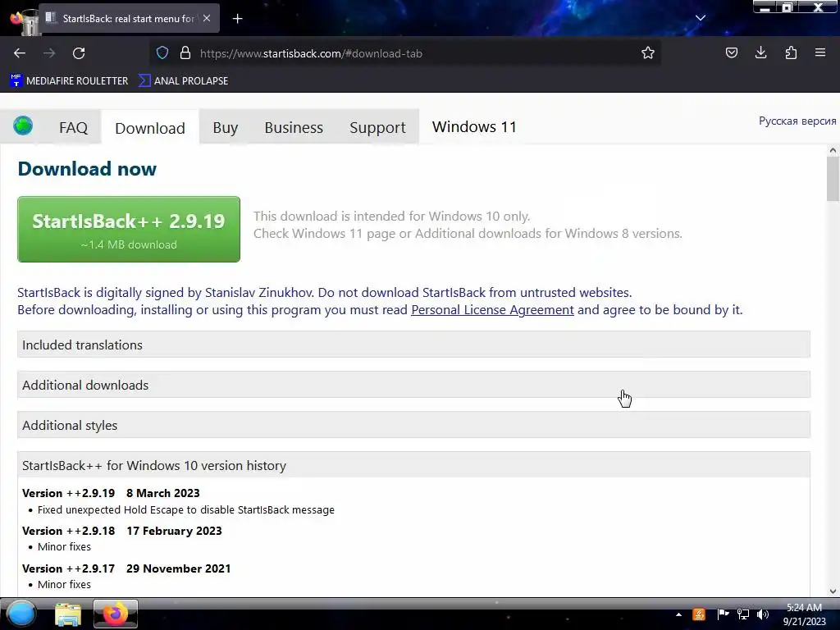Image resolution: width=840 pixels, height=630 pixels.
Task: Download StartIsBack++ 2.9.19 green button
Action: tap(129, 230)
